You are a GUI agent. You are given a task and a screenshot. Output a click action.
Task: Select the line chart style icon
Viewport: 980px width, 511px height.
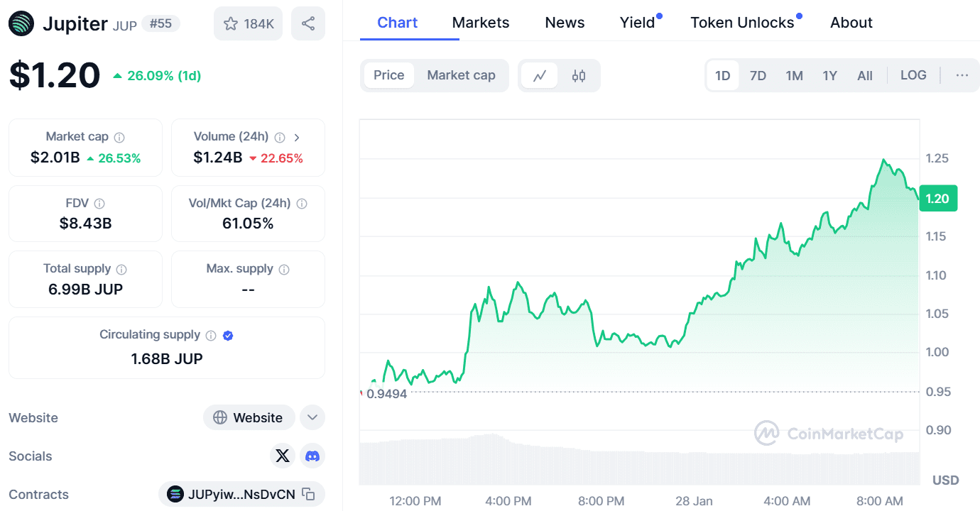(x=540, y=75)
